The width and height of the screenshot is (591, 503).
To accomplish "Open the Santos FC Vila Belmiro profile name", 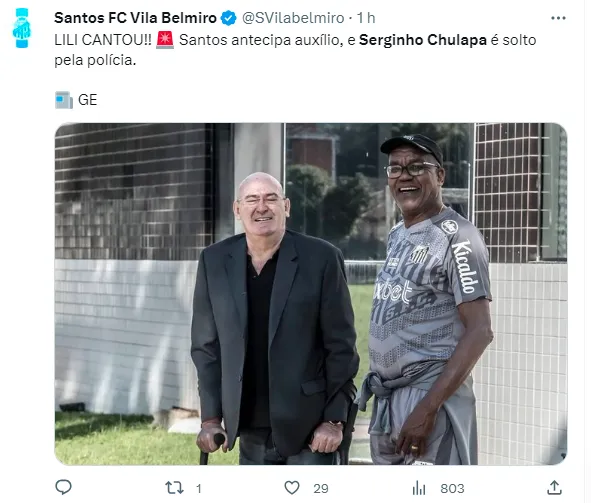I will (135, 18).
